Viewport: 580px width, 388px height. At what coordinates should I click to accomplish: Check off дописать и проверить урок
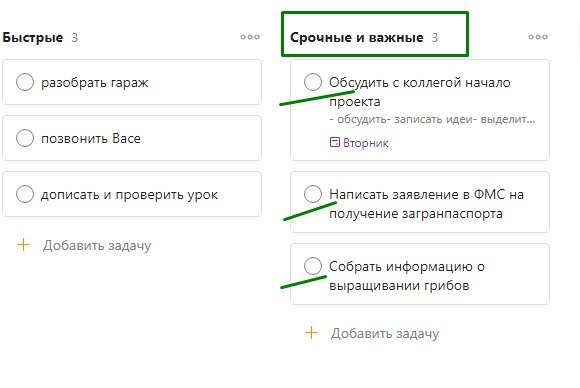point(25,194)
